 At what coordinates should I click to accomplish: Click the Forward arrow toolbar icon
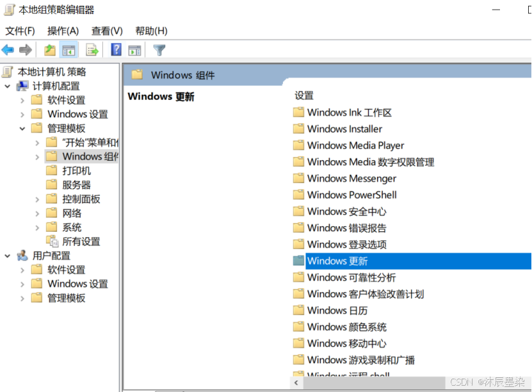26,50
